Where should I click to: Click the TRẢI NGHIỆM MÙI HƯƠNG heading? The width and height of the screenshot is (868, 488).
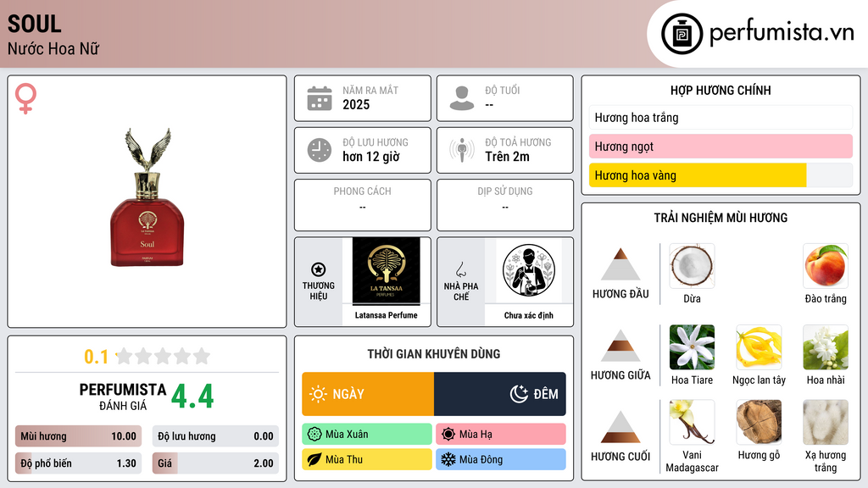click(721, 218)
